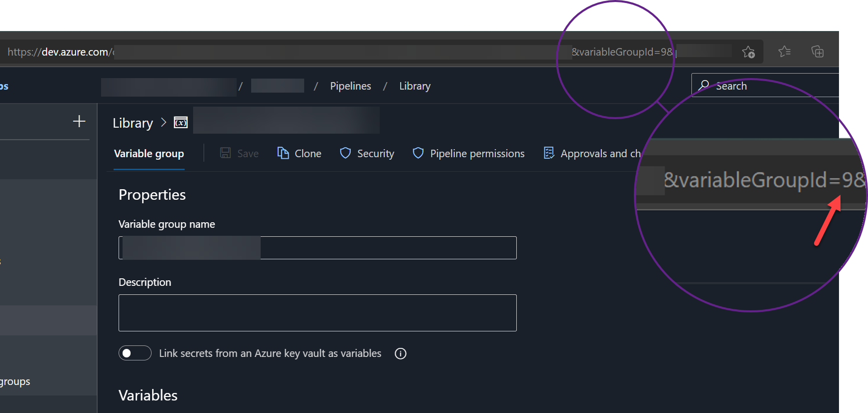Click the Description text area
The height and width of the screenshot is (413, 868).
[x=317, y=313]
